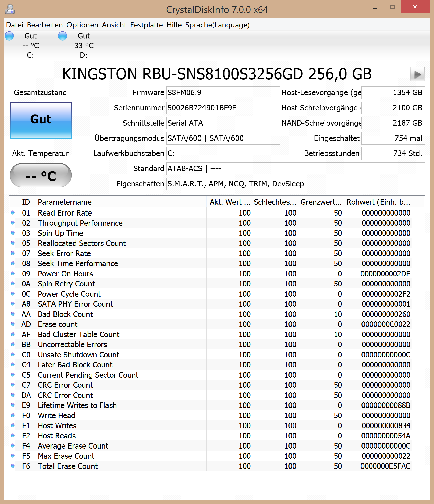
Task: Click the Laufwerkbuchstaben field C:
Action: 223,153
